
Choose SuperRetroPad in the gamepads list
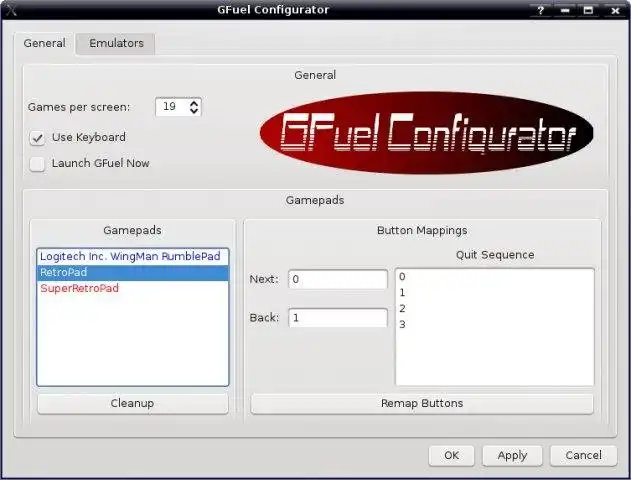(132, 288)
